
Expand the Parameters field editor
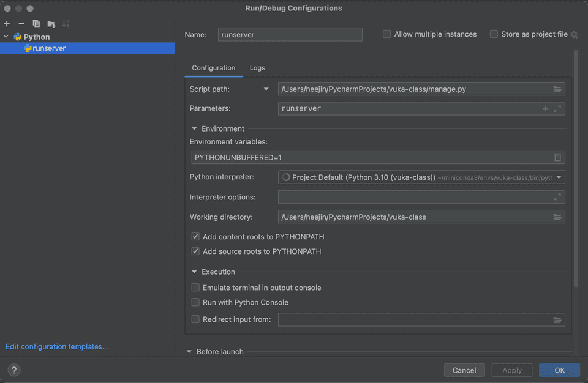pos(558,108)
